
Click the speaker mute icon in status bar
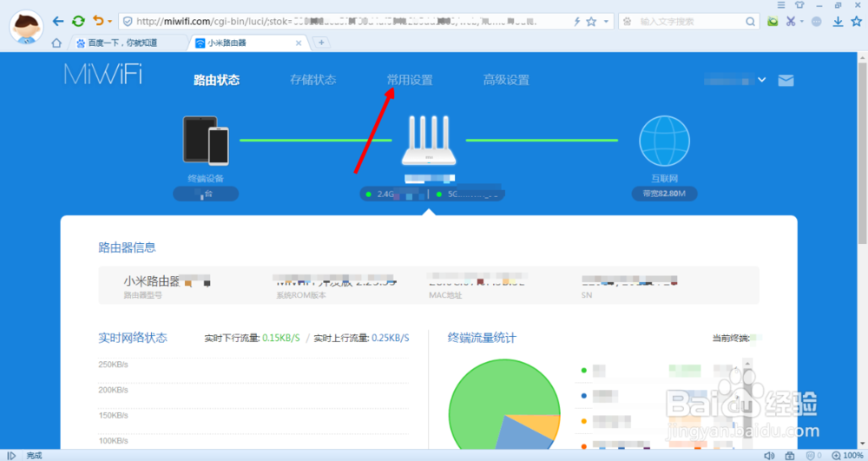(769, 456)
